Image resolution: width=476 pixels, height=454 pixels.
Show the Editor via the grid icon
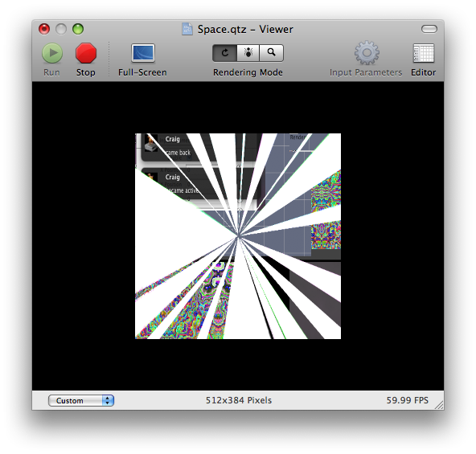pos(424,53)
